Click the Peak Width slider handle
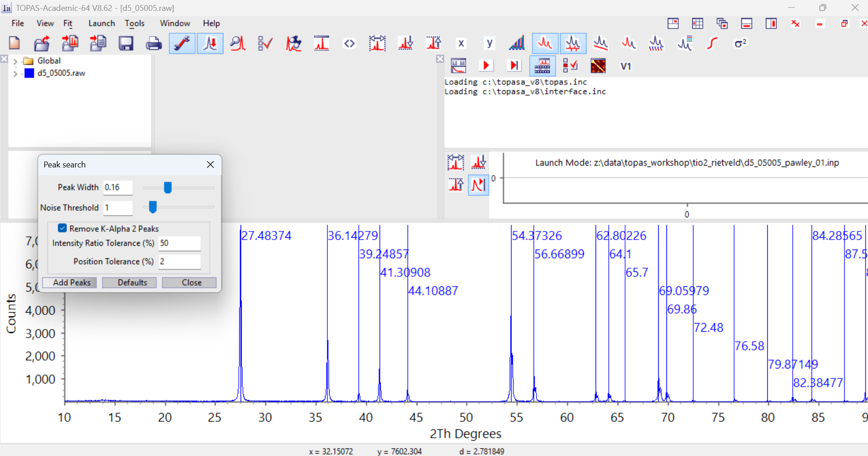The image size is (868, 456). [168, 187]
